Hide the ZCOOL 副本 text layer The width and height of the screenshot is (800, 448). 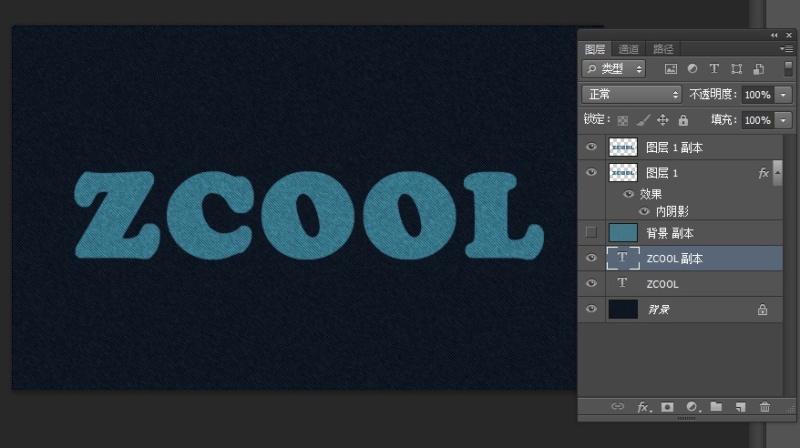pyautogui.click(x=591, y=258)
